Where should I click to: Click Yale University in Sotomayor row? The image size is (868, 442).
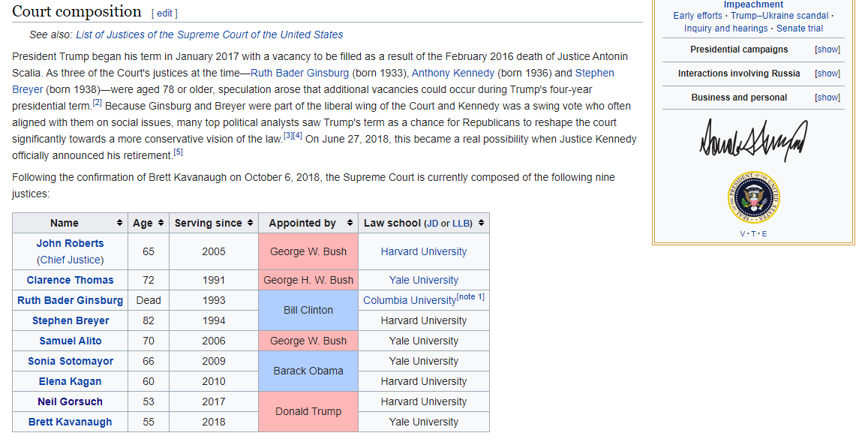(423, 361)
